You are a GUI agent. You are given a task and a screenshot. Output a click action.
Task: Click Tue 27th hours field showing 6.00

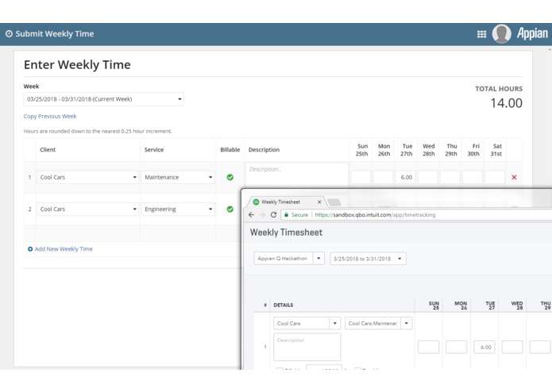pyautogui.click(x=405, y=177)
